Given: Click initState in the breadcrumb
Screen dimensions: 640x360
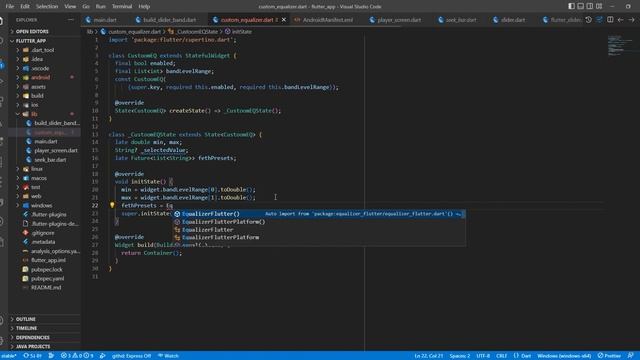Looking at the screenshot, I should (x=242, y=31).
